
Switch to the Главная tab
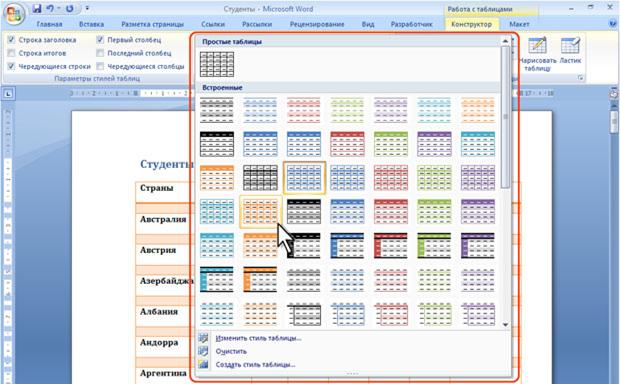tap(49, 24)
